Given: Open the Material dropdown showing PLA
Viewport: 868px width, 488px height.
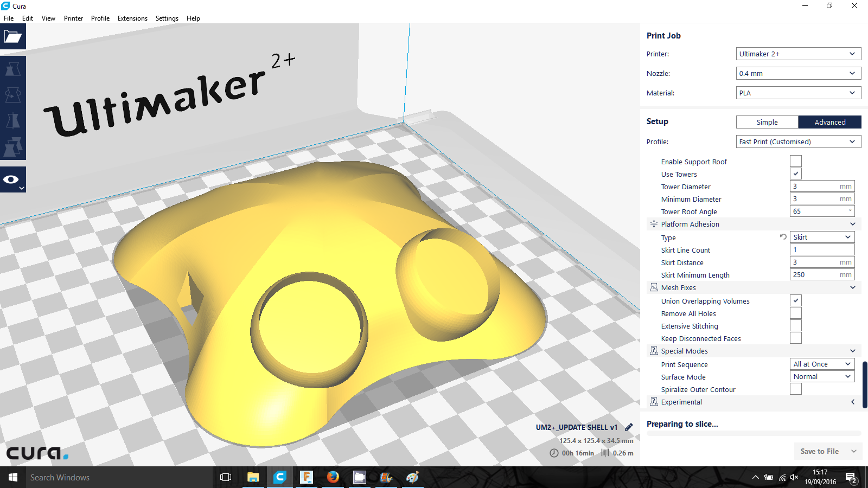Looking at the screenshot, I should click(x=798, y=93).
